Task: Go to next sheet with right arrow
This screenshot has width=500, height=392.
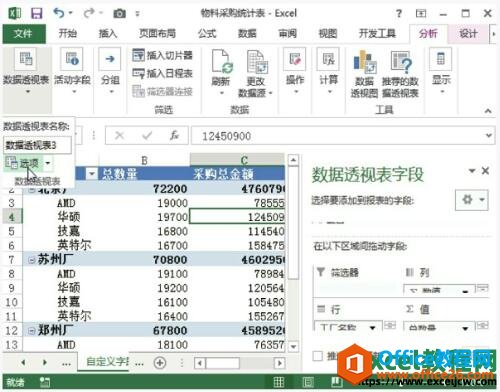Action: coord(45,362)
